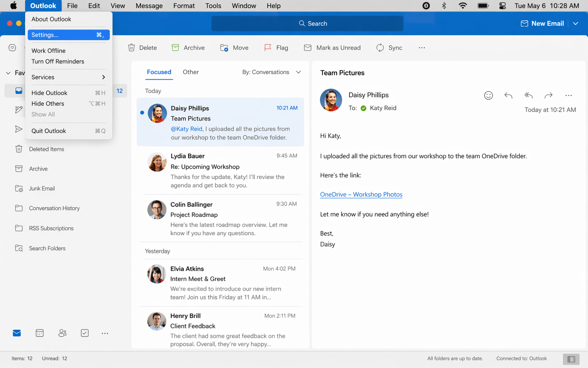This screenshot has width=588, height=368.
Task: Collapse the Favorites folder section
Action: (x=8, y=73)
